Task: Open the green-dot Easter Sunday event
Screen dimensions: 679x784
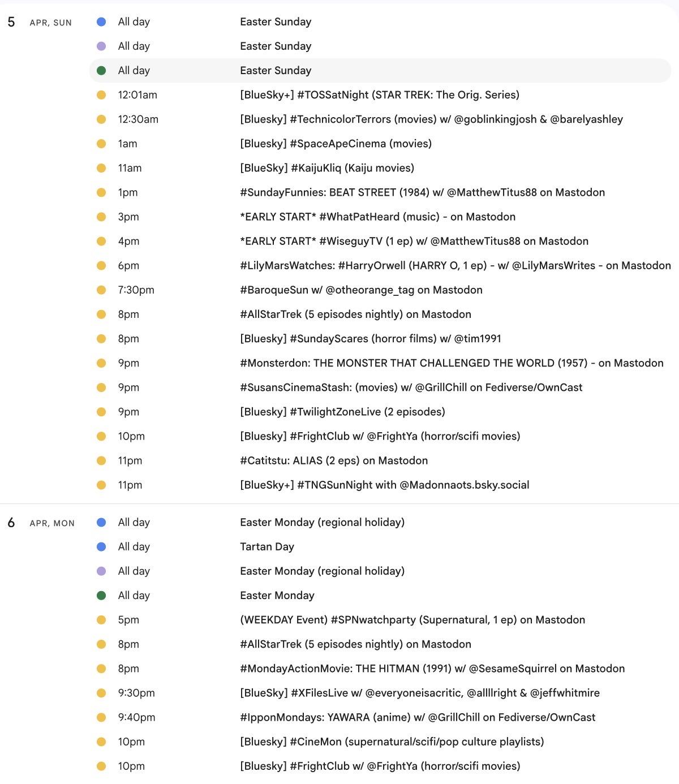Action: [276, 71]
